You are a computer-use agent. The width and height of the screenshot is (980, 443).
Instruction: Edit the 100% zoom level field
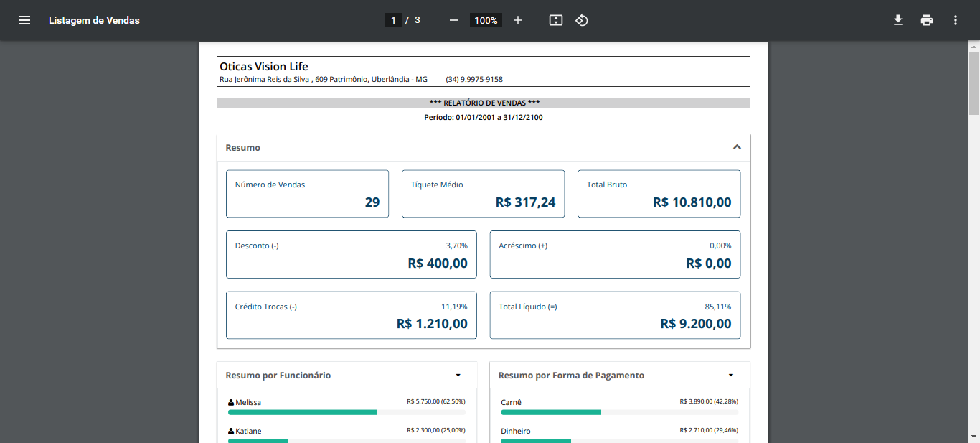(x=486, y=20)
